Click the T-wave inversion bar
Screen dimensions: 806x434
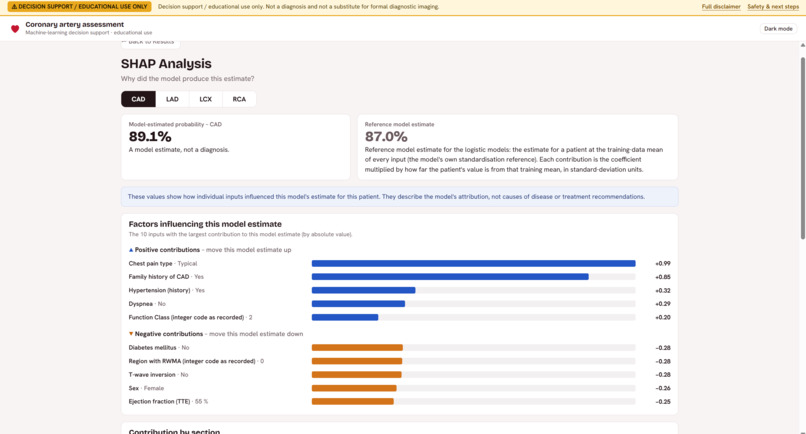pos(357,375)
